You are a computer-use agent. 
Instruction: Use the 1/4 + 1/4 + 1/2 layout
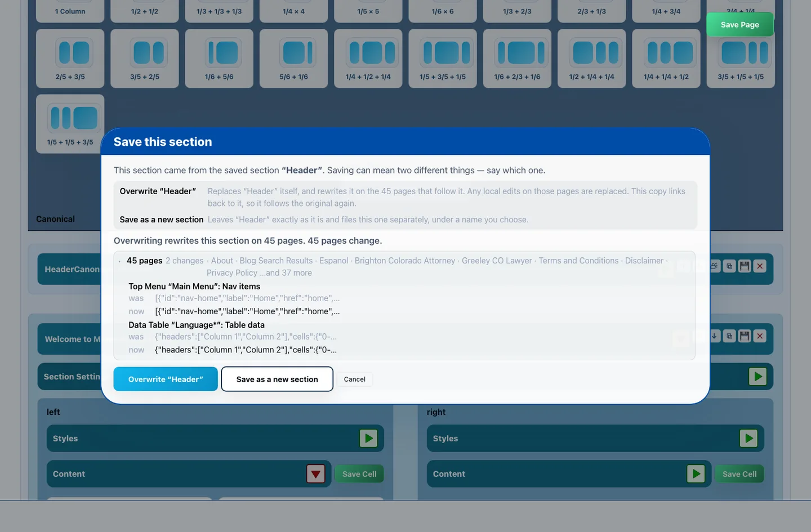click(x=666, y=59)
